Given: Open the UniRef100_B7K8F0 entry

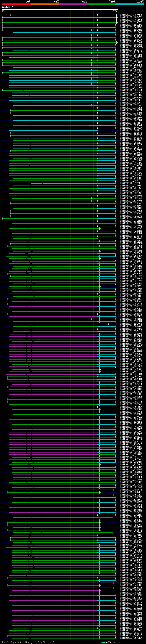Looking at the screenshot, I should click(131, 123).
